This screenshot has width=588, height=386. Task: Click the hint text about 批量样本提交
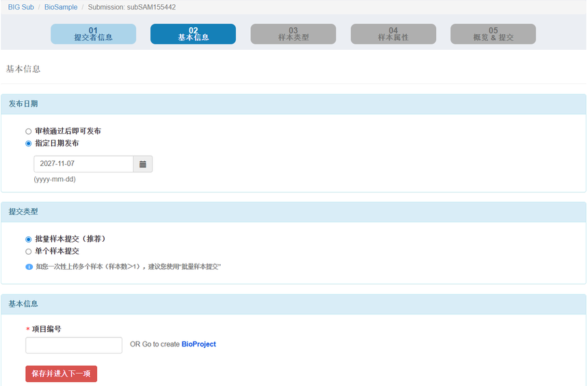pos(129,267)
